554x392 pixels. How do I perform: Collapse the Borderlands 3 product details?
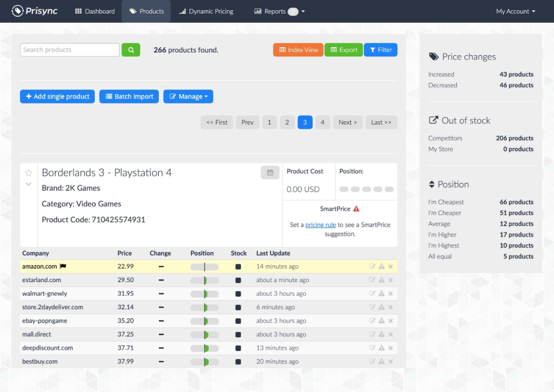click(28, 184)
